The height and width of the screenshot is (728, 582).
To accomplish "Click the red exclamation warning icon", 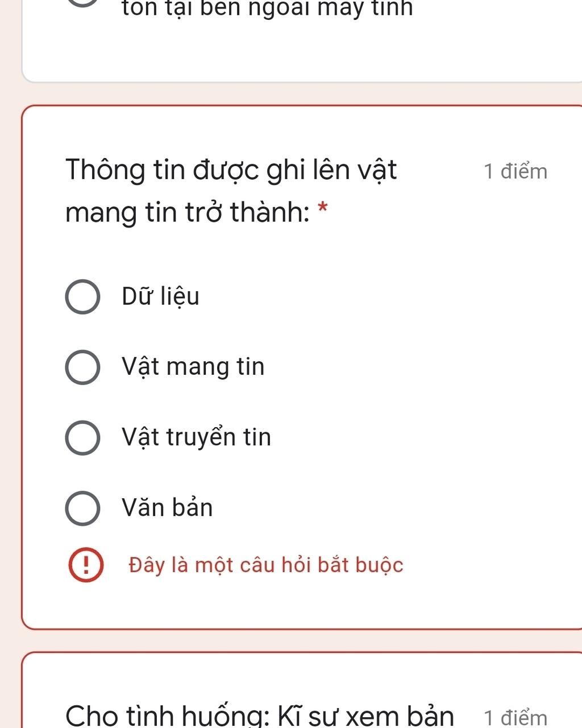I will [x=86, y=565].
